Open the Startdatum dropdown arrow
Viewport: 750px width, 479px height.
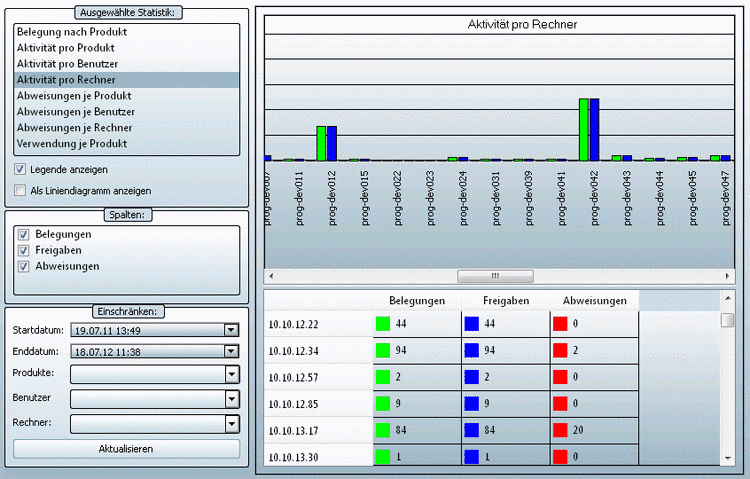point(232,330)
